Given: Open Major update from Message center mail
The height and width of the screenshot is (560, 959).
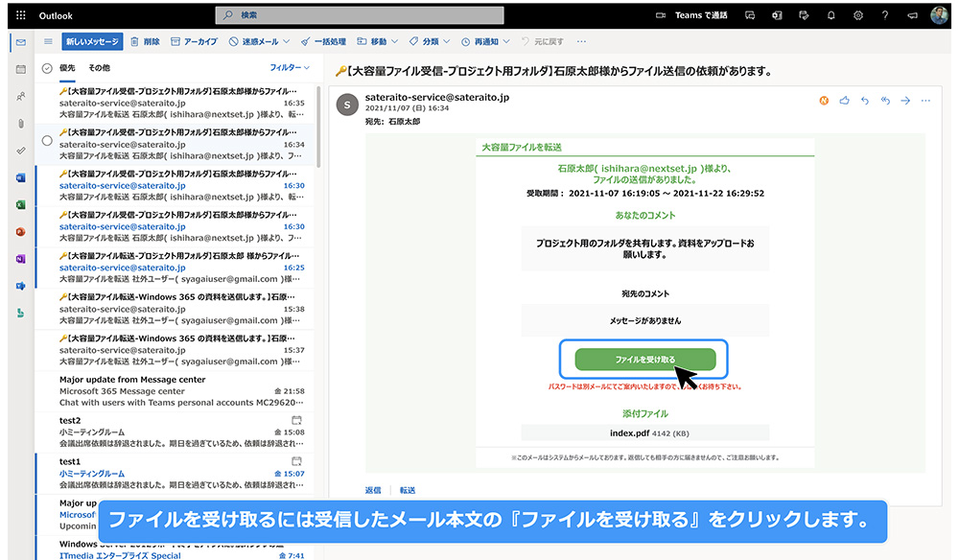Looking at the screenshot, I should (x=175, y=390).
